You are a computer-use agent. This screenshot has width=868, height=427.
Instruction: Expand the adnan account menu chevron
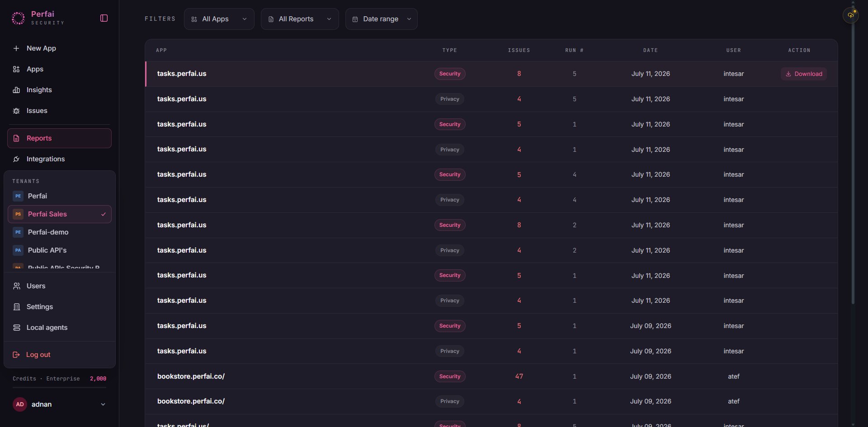tap(103, 404)
